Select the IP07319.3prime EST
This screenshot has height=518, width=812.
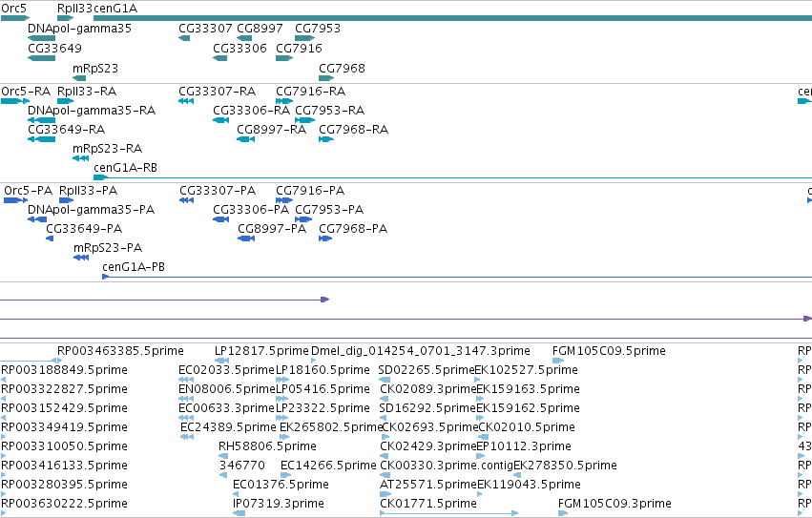pyautogui.click(x=239, y=513)
